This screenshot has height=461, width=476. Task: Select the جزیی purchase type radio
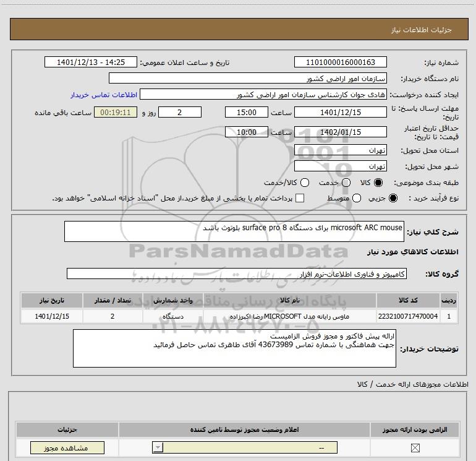(x=393, y=198)
